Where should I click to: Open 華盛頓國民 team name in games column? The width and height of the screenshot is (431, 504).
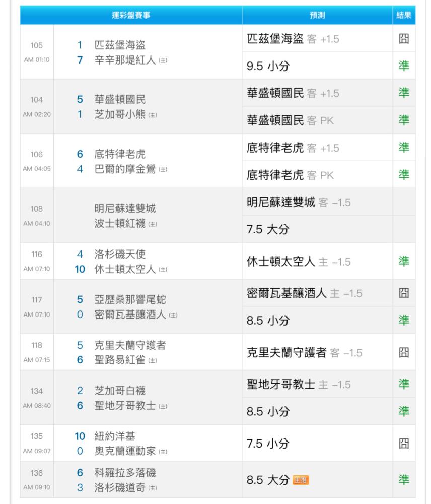coord(120,100)
